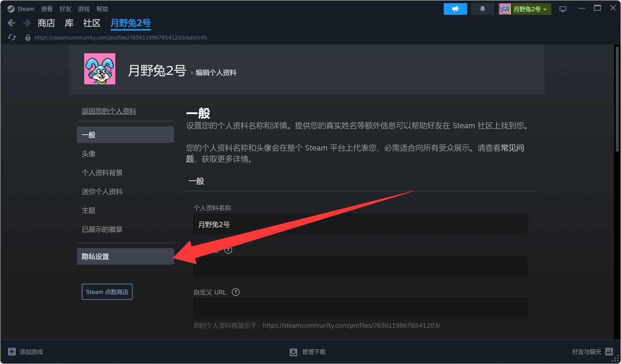Expand the 月野兔2号 account dropdown
Viewport: 621px width, 364px height.
(x=525, y=9)
